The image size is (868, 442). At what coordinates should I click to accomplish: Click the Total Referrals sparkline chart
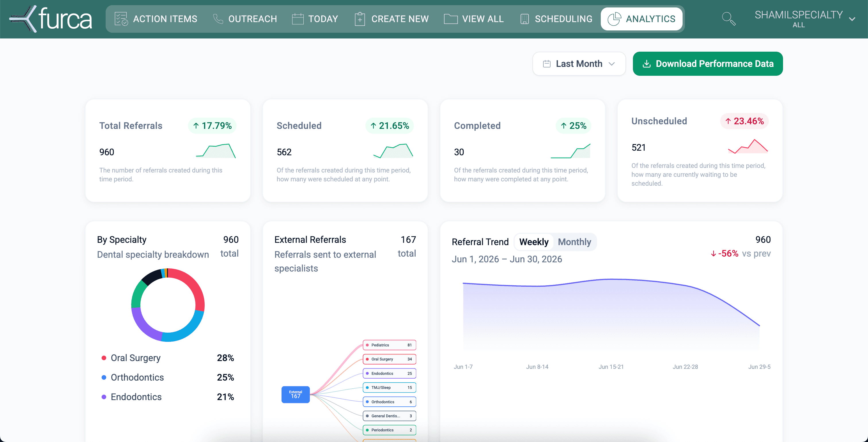pyautogui.click(x=216, y=151)
